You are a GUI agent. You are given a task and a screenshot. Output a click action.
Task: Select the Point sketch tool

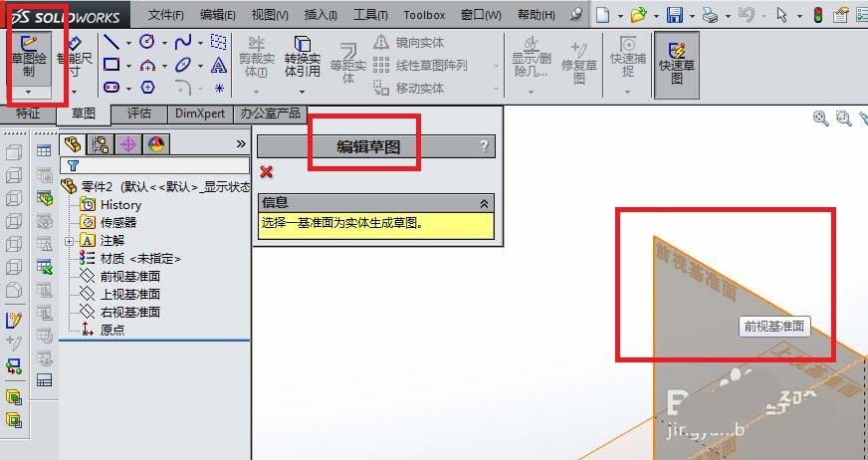pyautogui.click(x=219, y=88)
